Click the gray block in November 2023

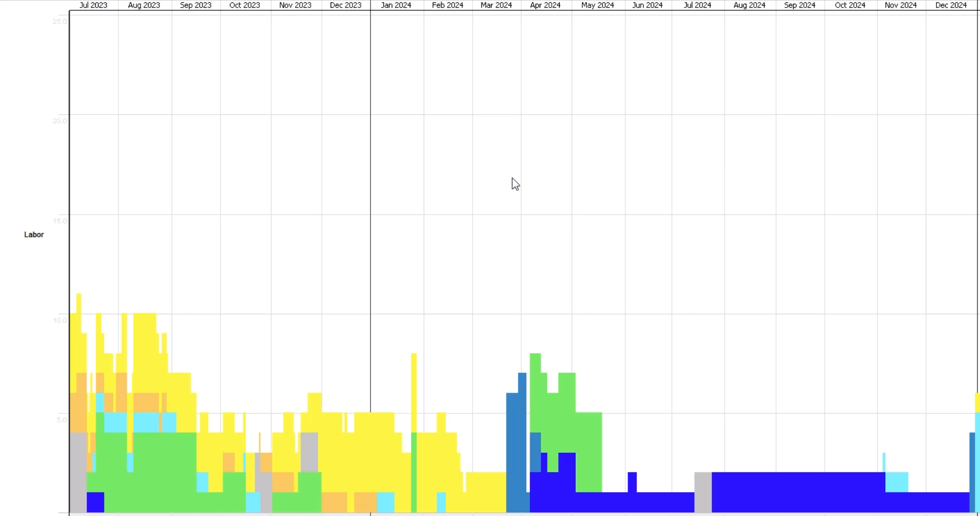309,452
